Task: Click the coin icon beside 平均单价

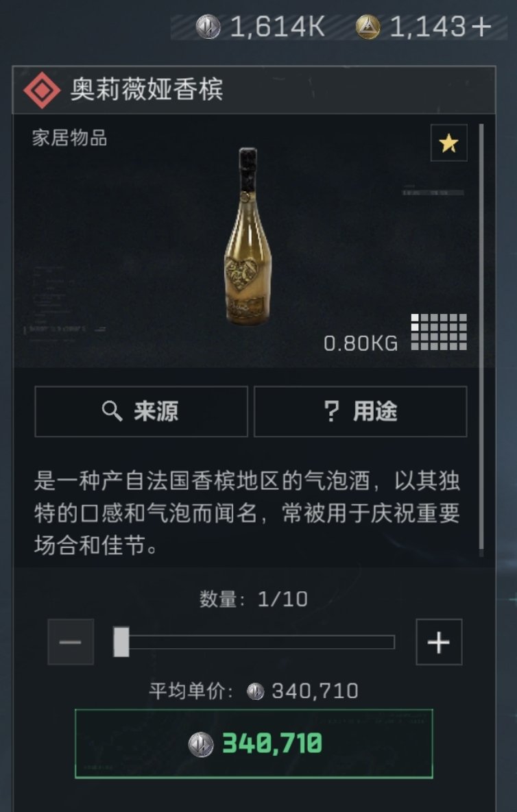Action: pyautogui.click(x=255, y=691)
